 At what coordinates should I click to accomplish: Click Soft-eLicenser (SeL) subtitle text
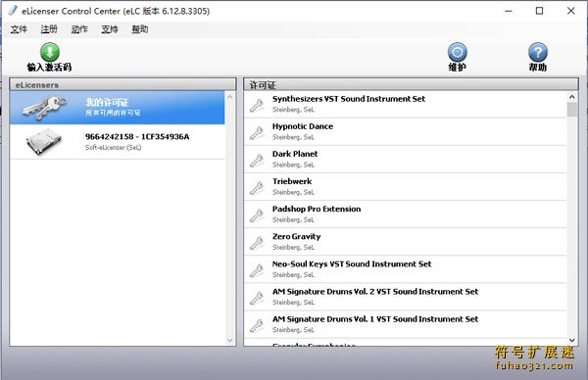coord(114,147)
